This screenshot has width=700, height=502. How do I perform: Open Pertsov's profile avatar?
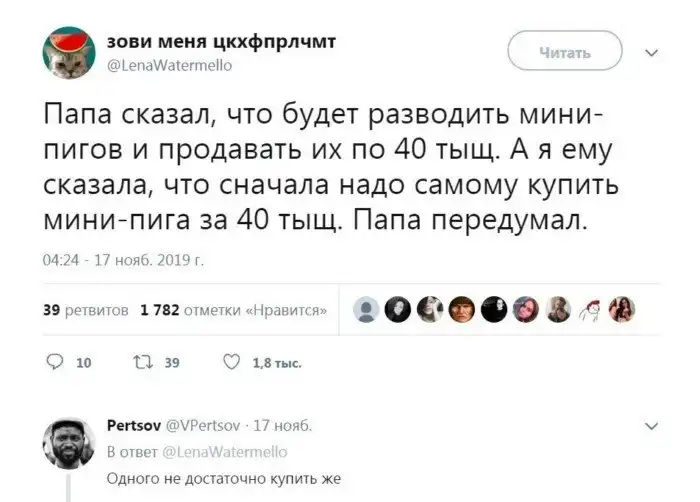point(69,442)
